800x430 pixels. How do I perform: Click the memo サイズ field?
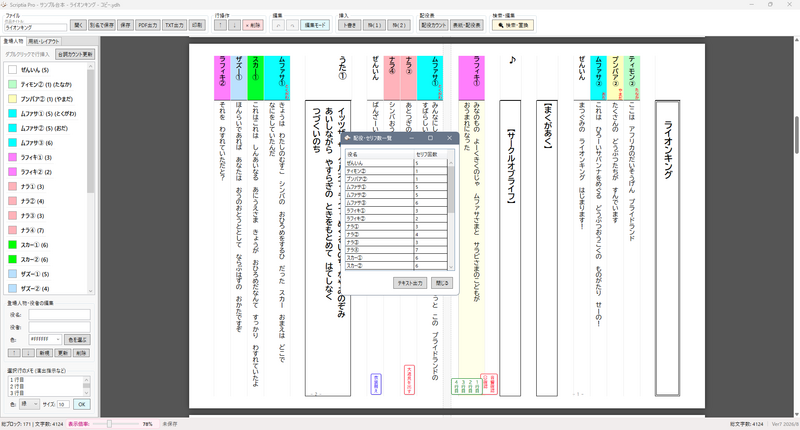click(63, 404)
